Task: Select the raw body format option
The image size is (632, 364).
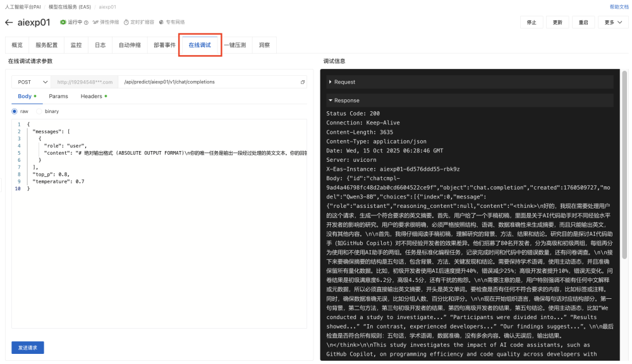Action: click(15, 111)
